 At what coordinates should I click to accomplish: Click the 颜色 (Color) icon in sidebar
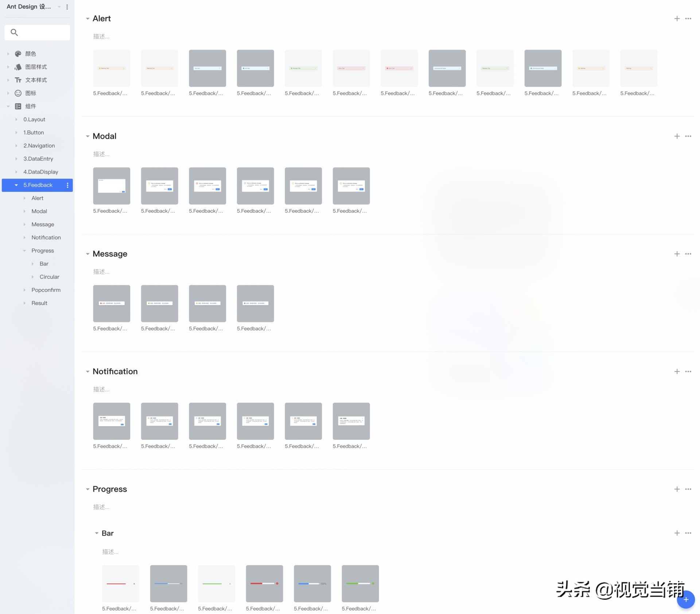(17, 54)
